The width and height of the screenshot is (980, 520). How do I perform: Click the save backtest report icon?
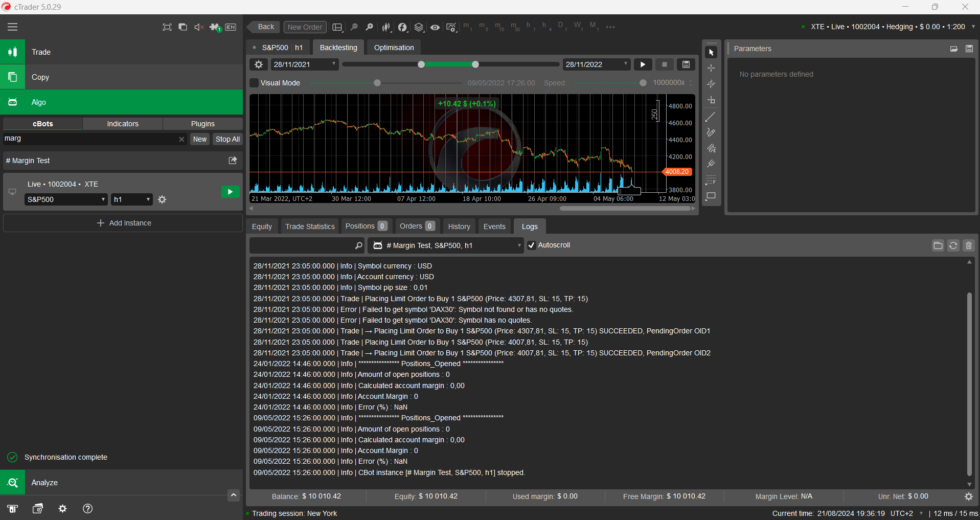pyautogui.click(x=686, y=64)
